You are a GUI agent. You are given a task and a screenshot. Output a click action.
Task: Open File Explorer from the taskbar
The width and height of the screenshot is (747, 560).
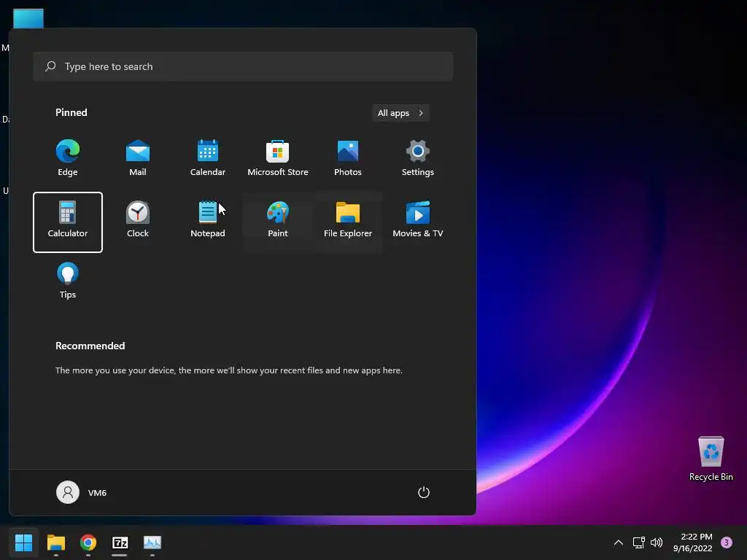(56, 542)
